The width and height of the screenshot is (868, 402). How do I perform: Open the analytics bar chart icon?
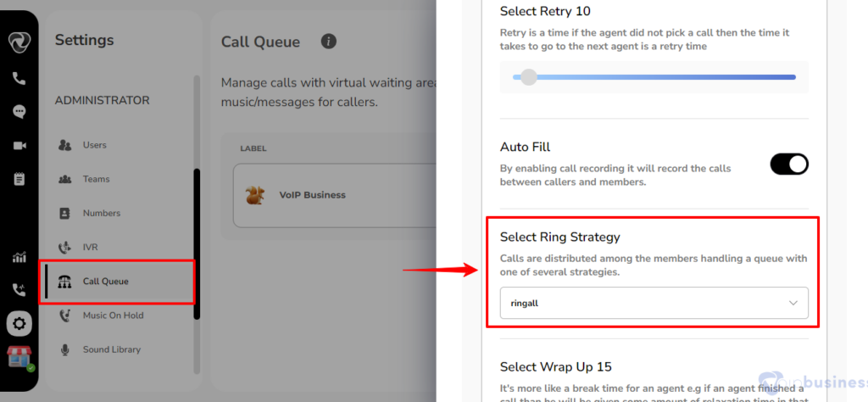[19, 257]
